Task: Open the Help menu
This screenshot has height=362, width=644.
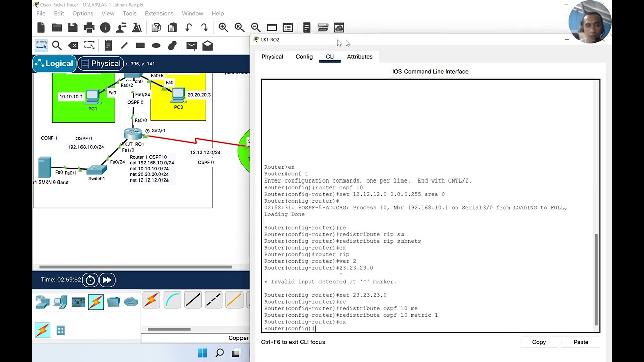Action: tap(218, 13)
